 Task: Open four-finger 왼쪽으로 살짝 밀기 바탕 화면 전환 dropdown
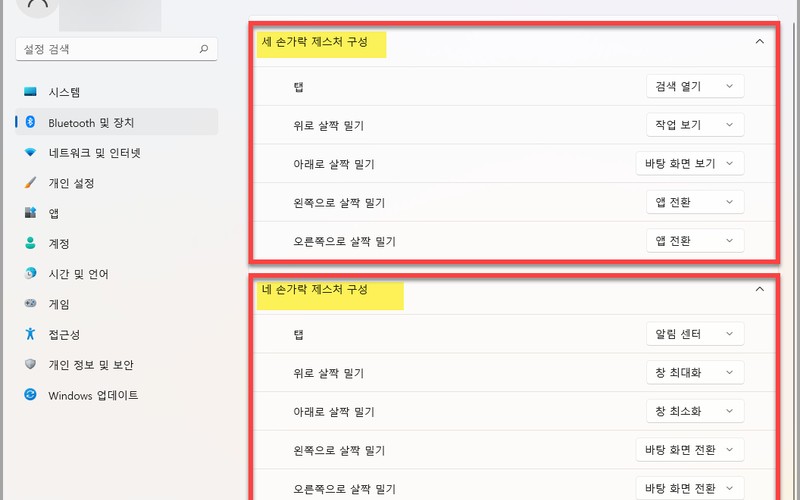pos(690,449)
